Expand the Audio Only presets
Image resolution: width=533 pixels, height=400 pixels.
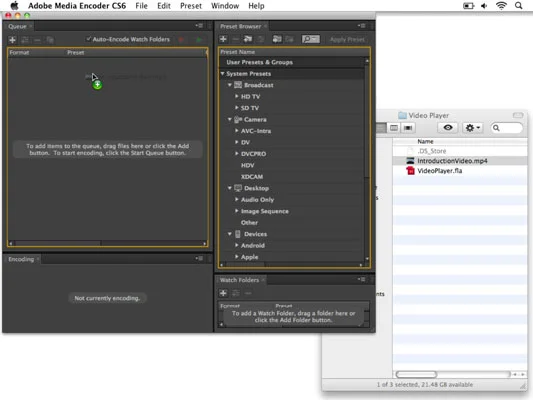[x=237, y=199]
